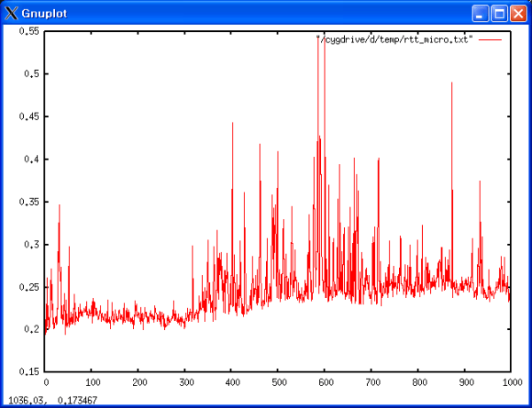Click the X icon in Gnuplot title bar
Screen dimensions: 532x408
pyautogui.click(x=11, y=13)
